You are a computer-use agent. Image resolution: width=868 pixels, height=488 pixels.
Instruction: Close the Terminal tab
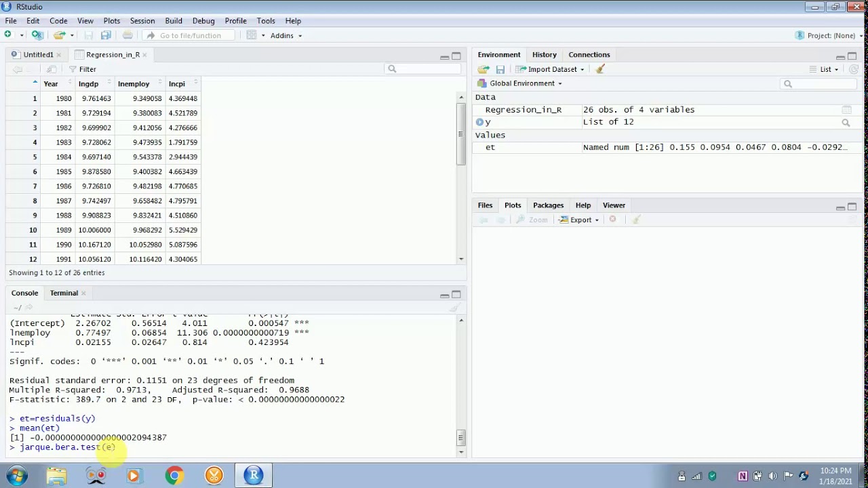point(83,293)
